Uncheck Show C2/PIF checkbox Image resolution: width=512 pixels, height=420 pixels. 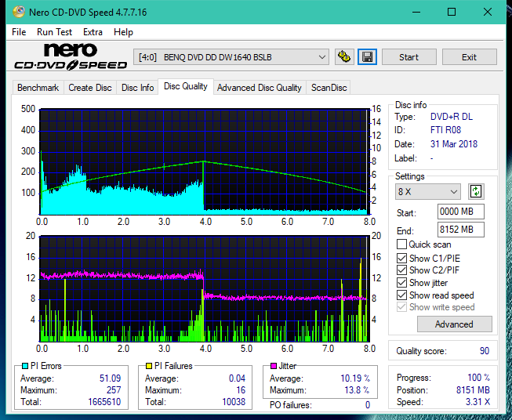click(x=401, y=270)
